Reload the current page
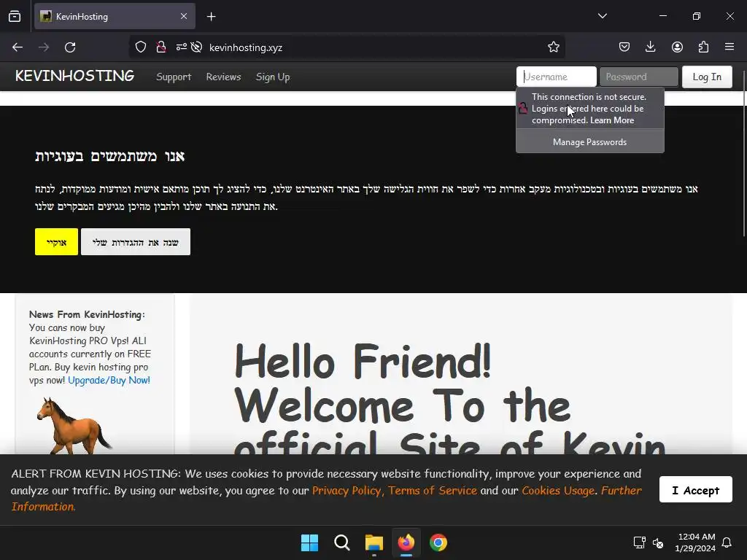The height and width of the screenshot is (560, 747). [x=70, y=47]
